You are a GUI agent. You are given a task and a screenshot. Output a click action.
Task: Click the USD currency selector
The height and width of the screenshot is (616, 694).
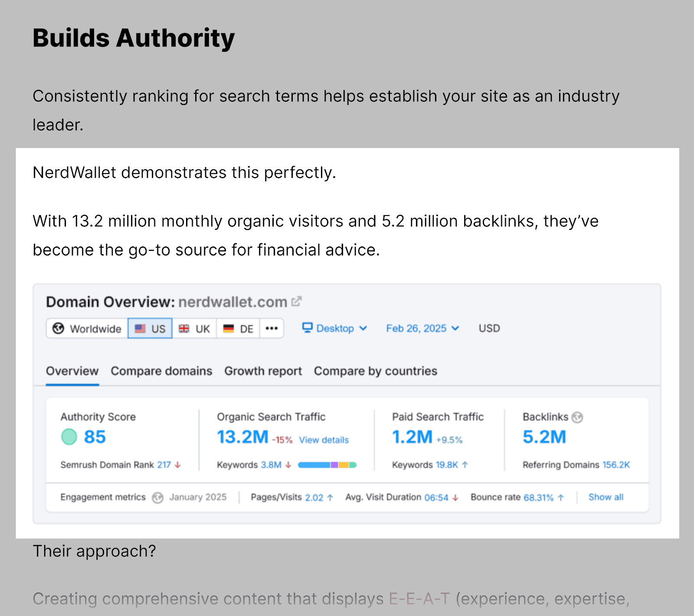point(488,328)
